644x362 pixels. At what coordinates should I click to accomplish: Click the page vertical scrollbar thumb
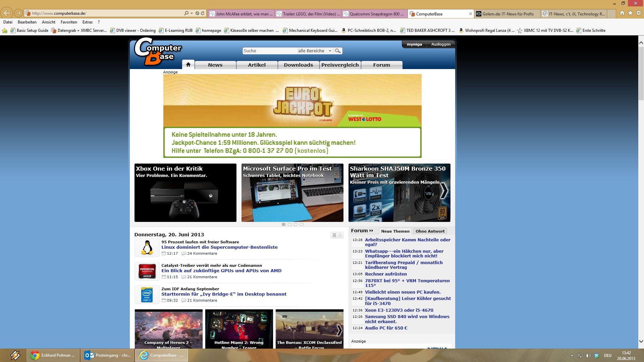pyautogui.click(x=641, y=74)
